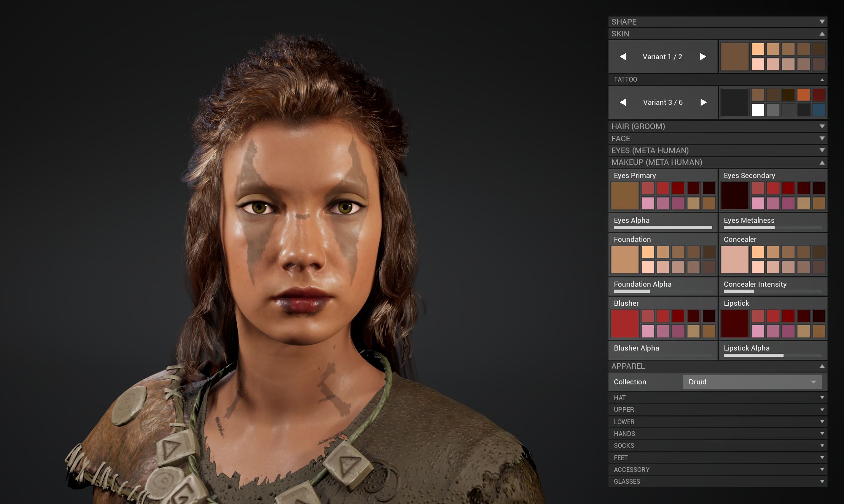The image size is (844, 504).
Task: Go to next tattoo variant
Action: [703, 102]
